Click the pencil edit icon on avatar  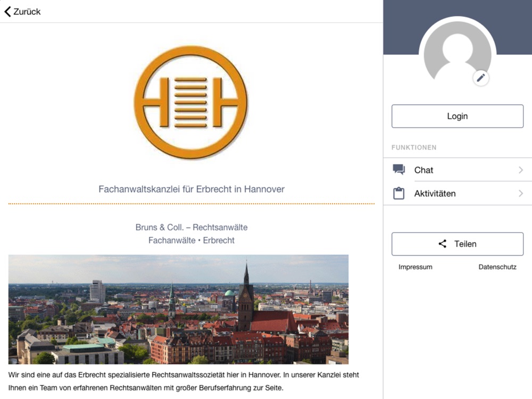[481, 78]
